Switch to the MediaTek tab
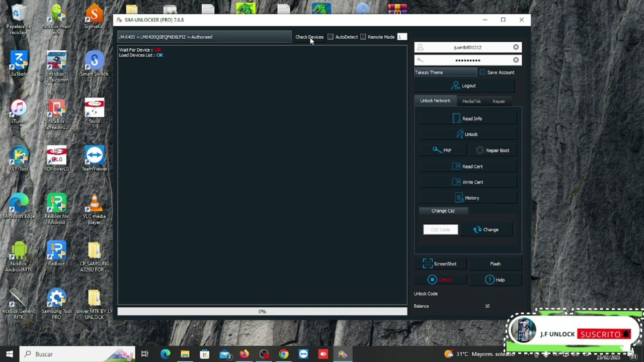 [x=471, y=101]
